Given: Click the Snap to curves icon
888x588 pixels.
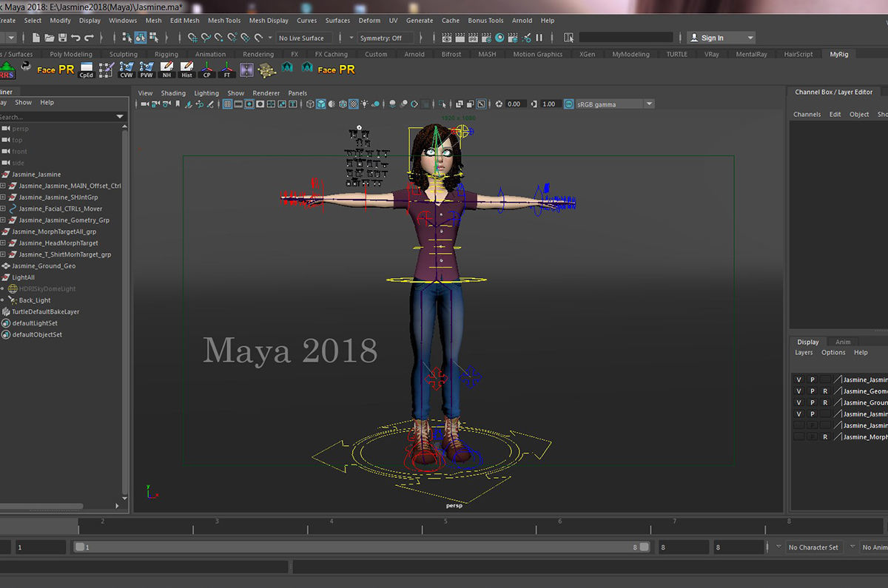Looking at the screenshot, I should click(x=205, y=38).
